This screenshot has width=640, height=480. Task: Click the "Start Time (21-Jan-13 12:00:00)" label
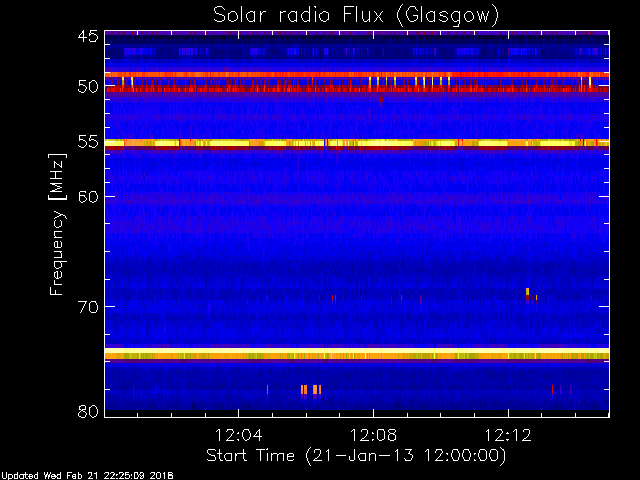pyautogui.click(x=356, y=456)
